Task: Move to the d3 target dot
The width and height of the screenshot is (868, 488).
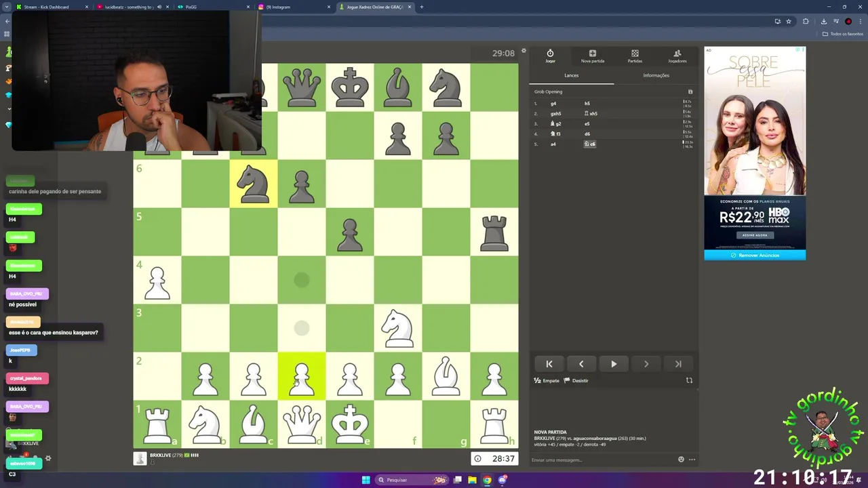Action: pos(302,328)
